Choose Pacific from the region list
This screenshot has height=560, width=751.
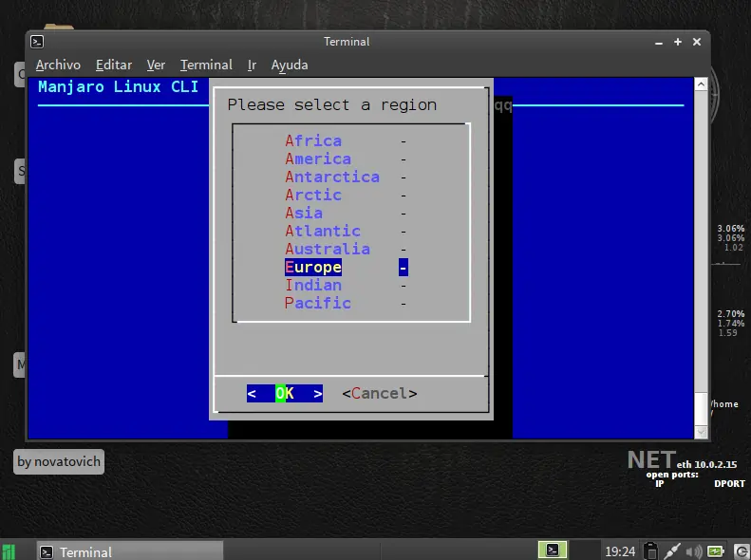[317, 303]
